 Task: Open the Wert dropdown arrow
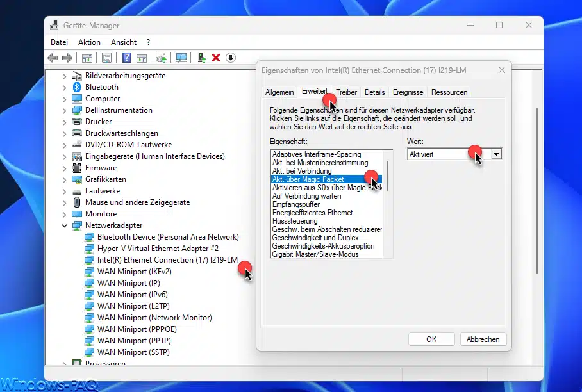(496, 154)
